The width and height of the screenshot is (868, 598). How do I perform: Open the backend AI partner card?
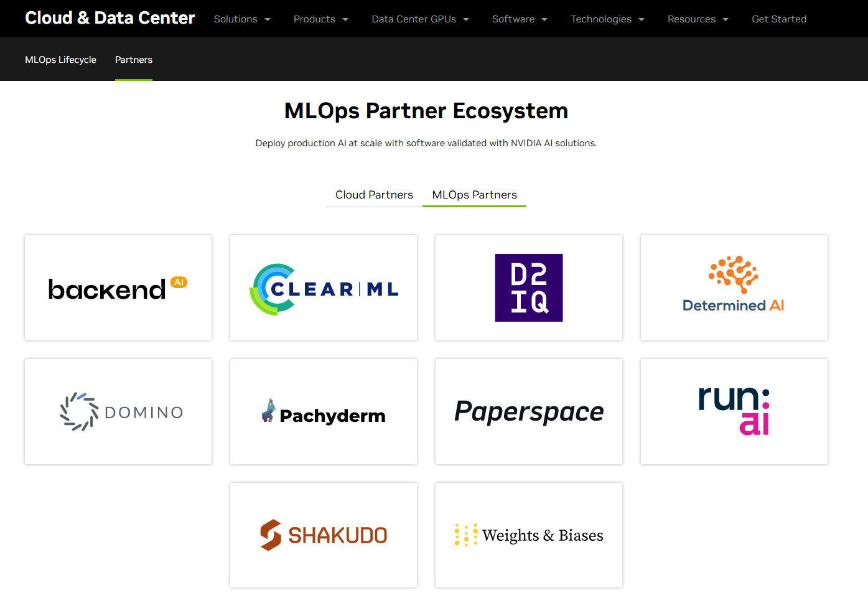[x=118, y=287]
